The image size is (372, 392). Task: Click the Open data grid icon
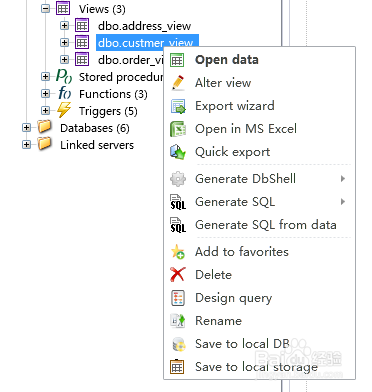coord(177,60)
